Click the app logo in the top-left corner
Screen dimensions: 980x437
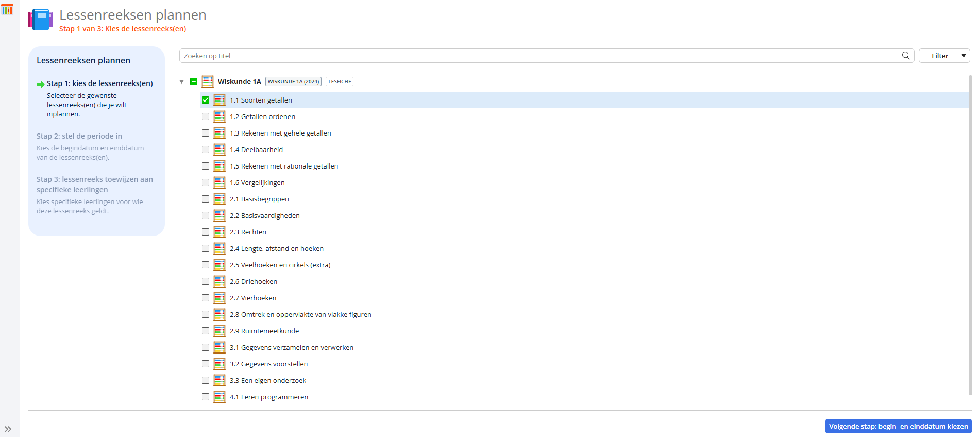click(x=7, y=9)
